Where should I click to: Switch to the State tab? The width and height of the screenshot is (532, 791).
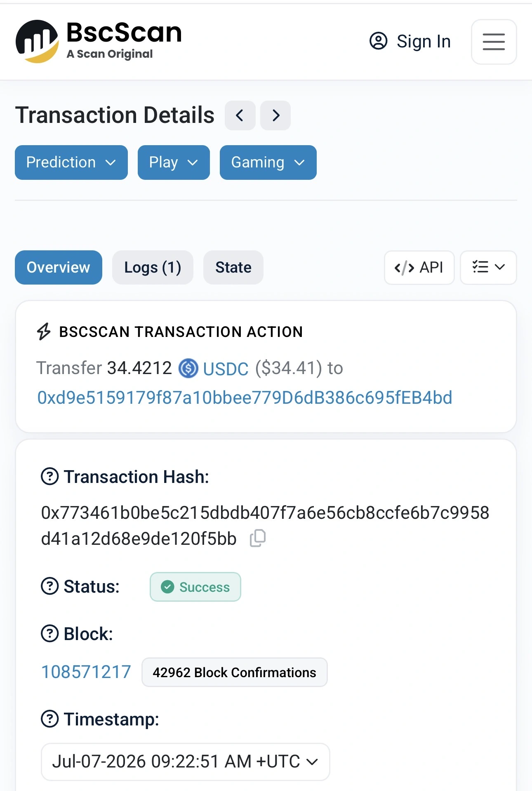point(233,267)
